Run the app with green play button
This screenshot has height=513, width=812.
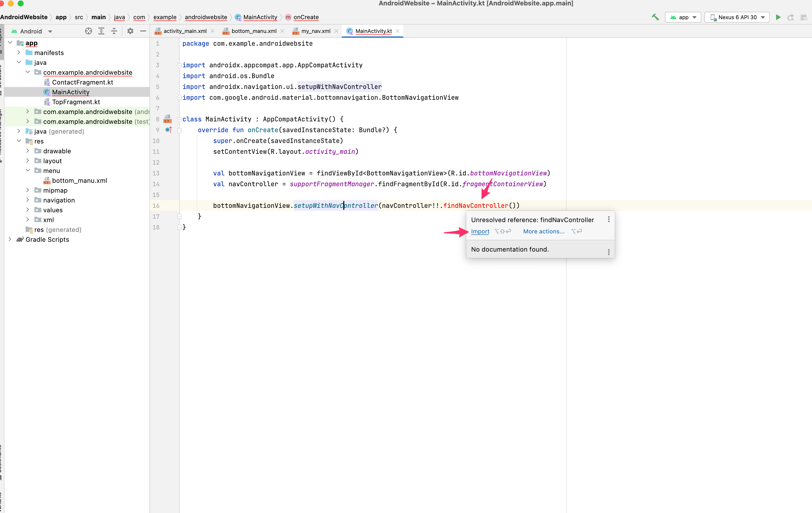(x=778, y=17)
